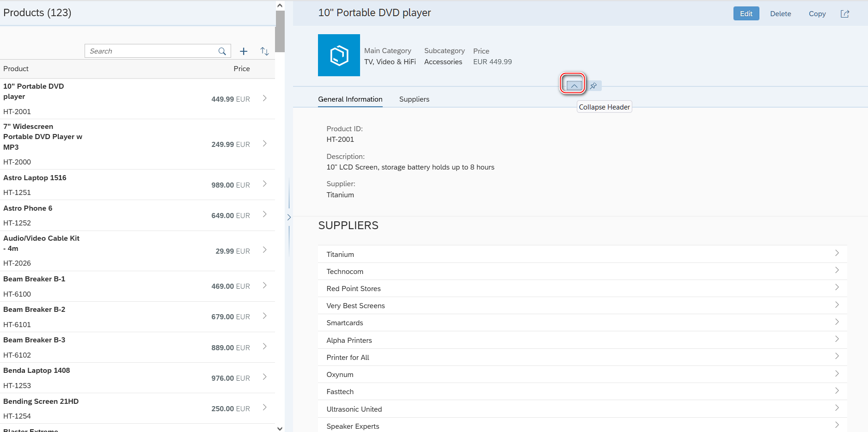Open 10" Portable DVD player row chevron

click(264, 98)
